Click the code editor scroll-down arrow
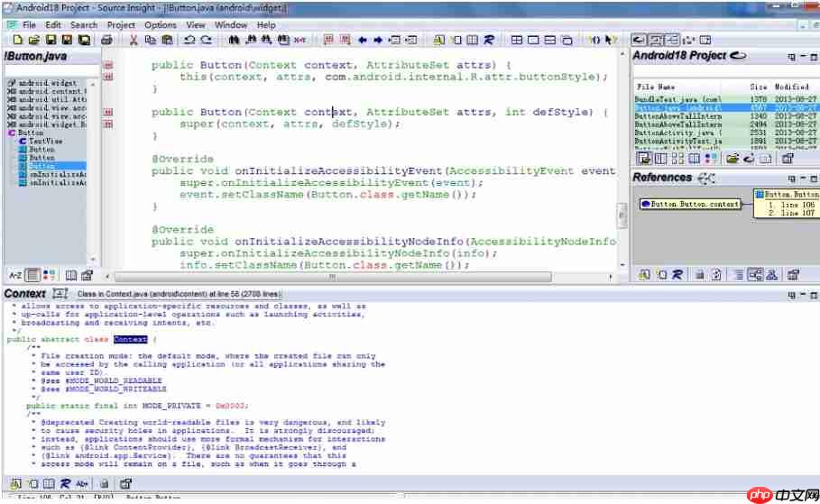The image size is (820, 504). coord(622,265)
